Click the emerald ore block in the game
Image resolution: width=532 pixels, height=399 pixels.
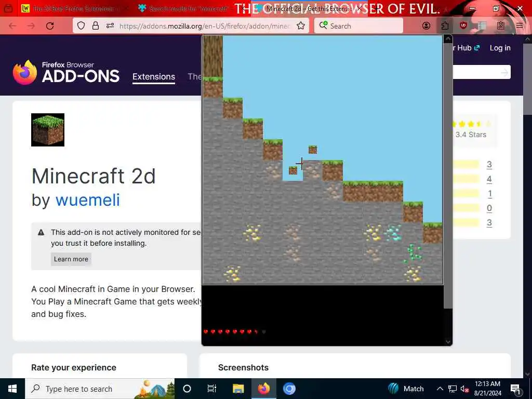pyautogui.click(x=413, y=253)
